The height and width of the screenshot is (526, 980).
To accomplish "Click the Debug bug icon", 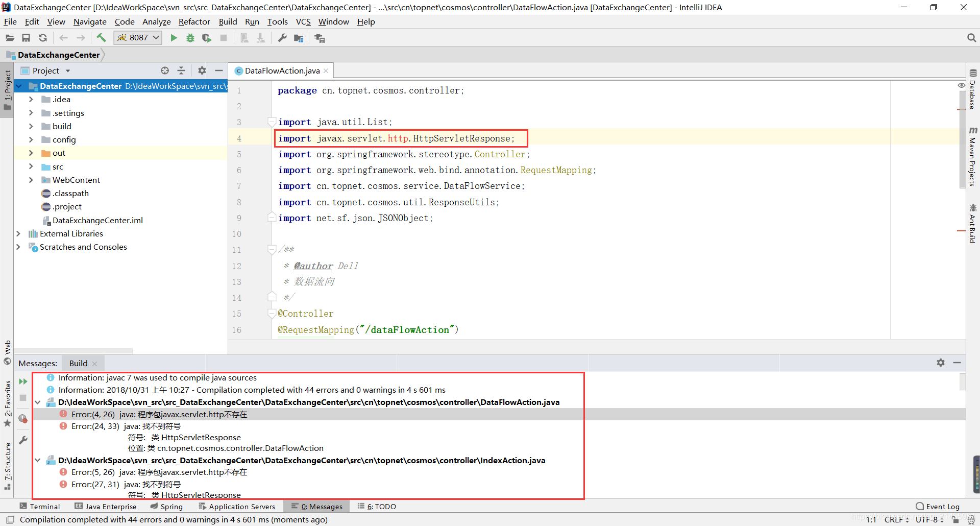I will (190, 38).
